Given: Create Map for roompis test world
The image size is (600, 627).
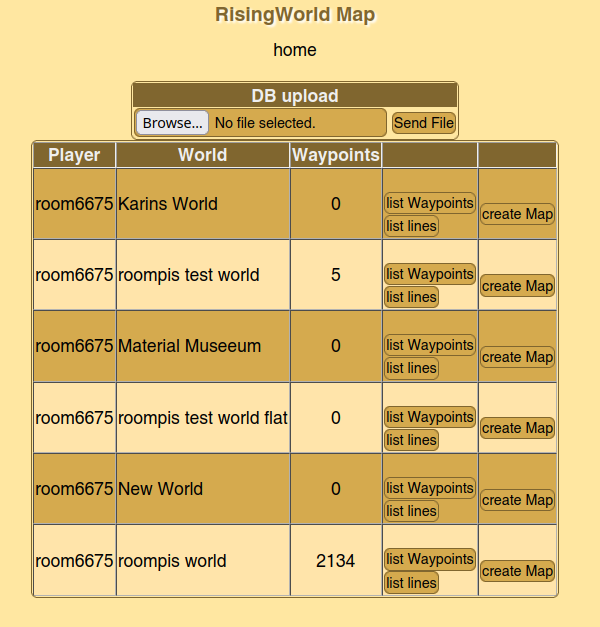Looking at the screenshot, I should point(517,286).
